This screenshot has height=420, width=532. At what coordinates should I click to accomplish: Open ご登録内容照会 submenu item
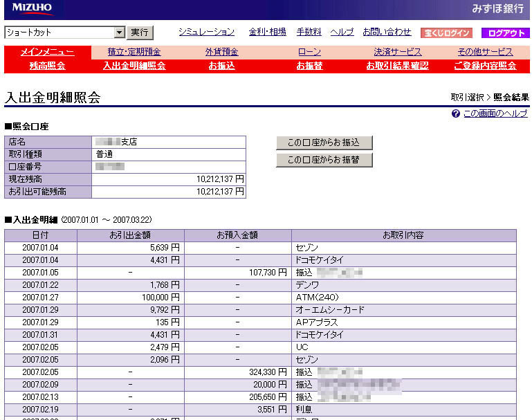(x=485, y=66)
